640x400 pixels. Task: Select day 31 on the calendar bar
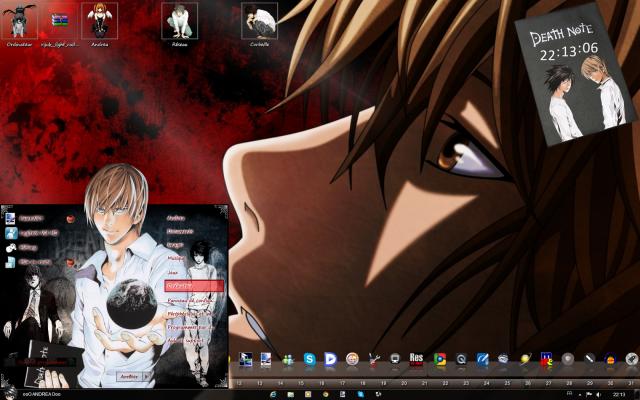(x=631, y=383)
